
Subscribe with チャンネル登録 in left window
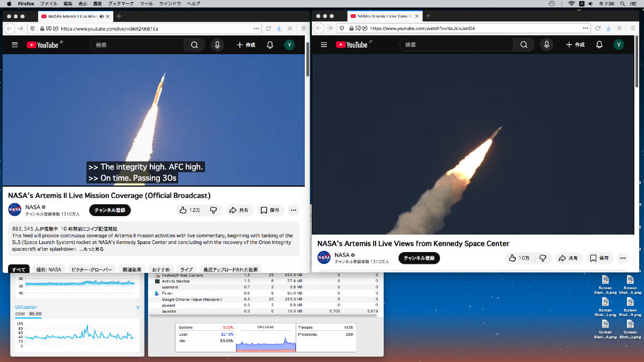pyautogui.click(x=110, y=210)
